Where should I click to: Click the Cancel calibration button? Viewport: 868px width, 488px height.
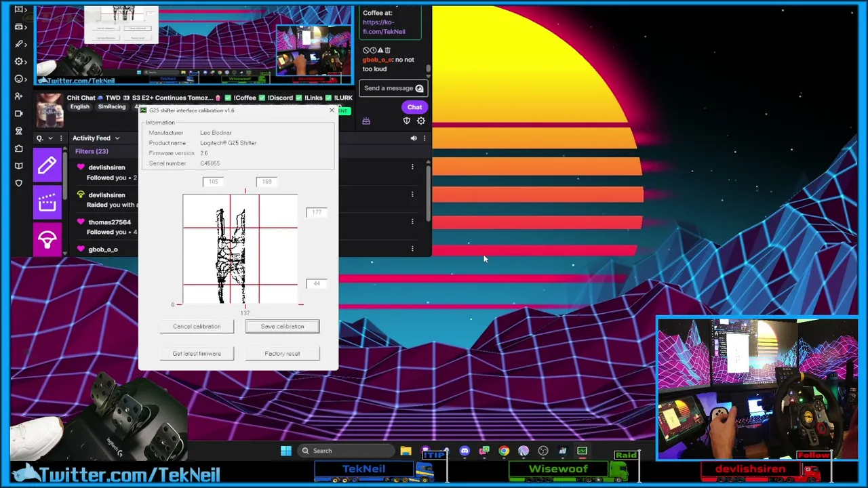click(x=197, y=327)
